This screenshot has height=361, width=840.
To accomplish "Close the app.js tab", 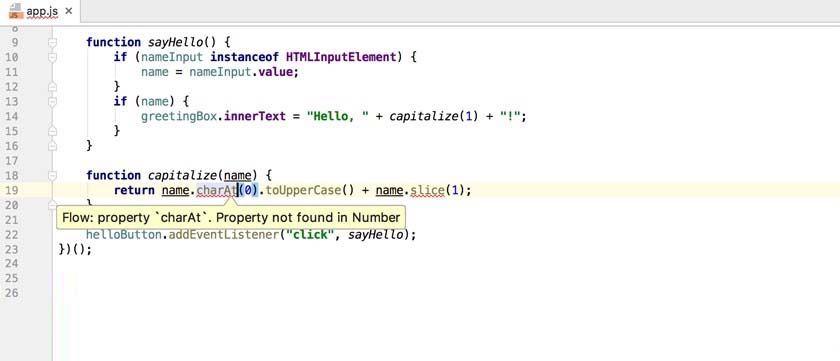I will coord(69,11).
